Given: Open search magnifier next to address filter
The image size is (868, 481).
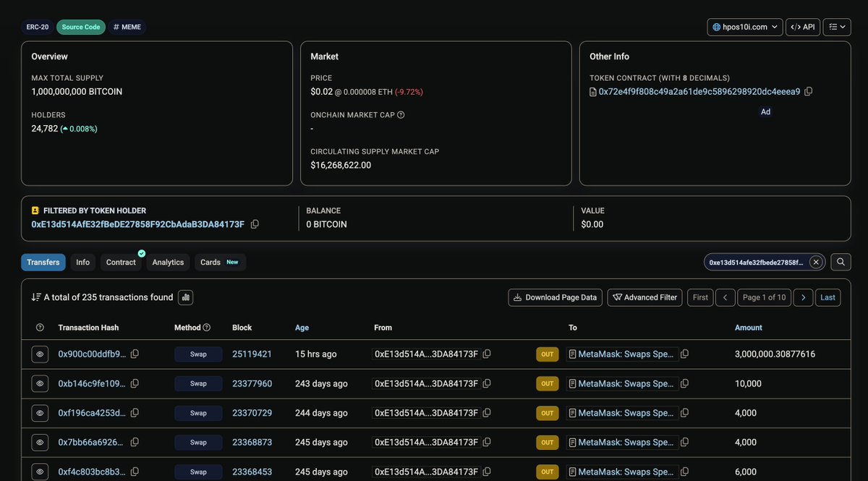Looking at the screenshot, I should point(841,262).
